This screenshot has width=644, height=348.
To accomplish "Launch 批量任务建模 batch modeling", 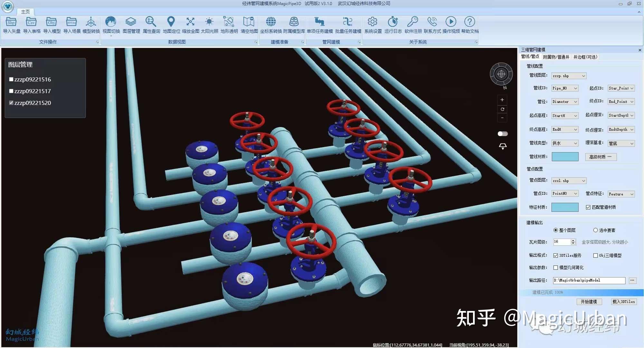I will [x=348, y=26].
